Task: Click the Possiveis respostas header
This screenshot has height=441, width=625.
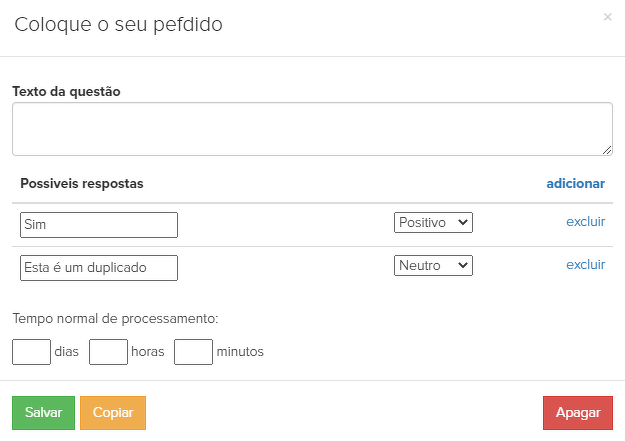Action: click(82, 184)
